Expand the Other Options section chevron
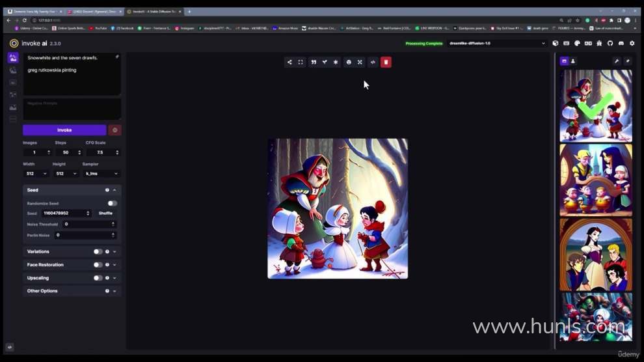This screenshot has width=644, height=362. pyautogui.click(x=114, y=291)
